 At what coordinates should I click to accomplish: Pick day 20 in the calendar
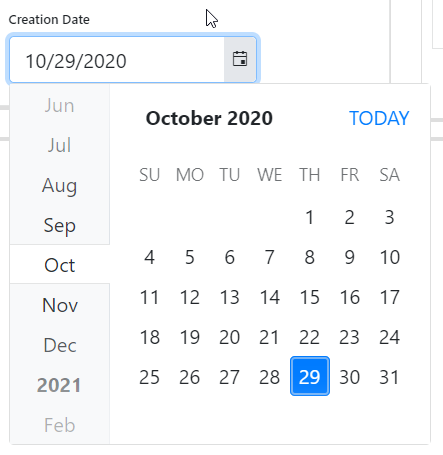230,337
